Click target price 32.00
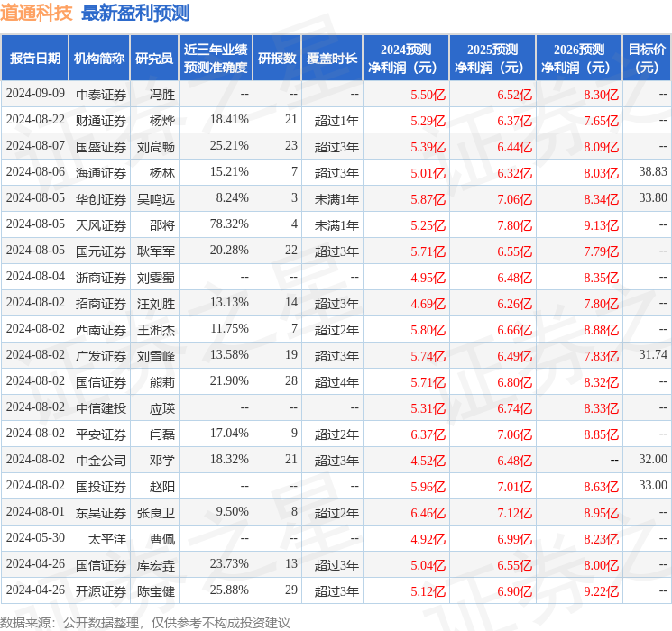 [653, 460]
